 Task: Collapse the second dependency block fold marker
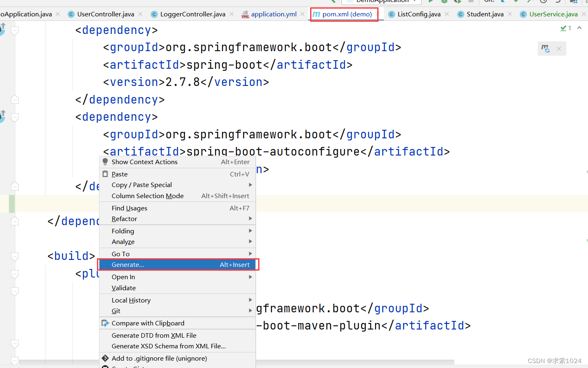[15, 117]
